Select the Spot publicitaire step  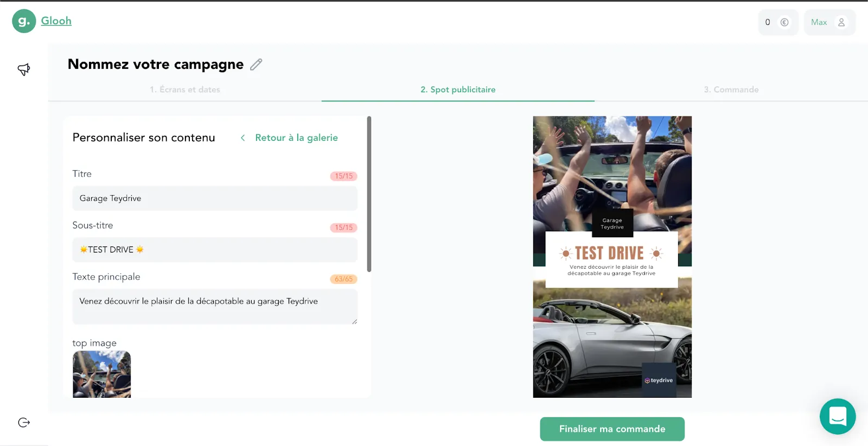[458, 89]
